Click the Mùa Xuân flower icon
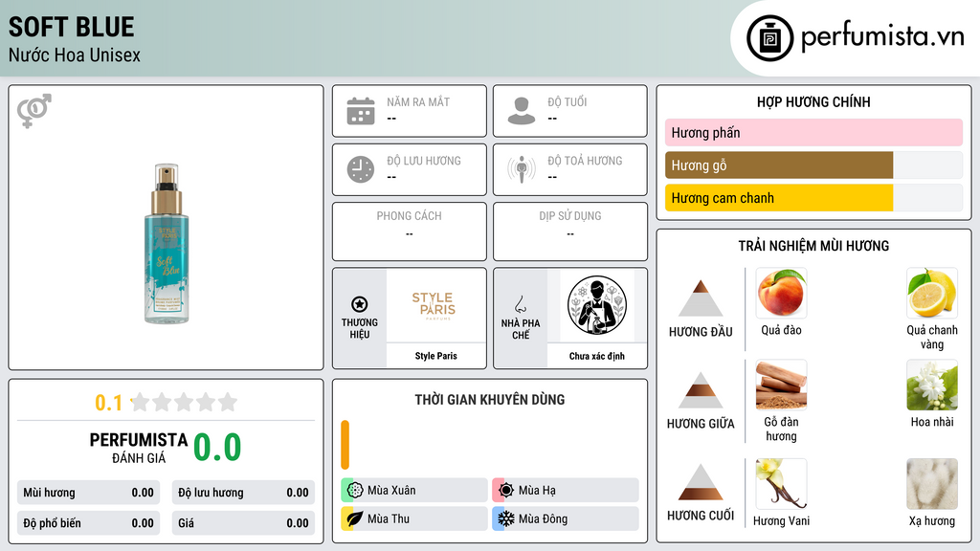Image resolution: width=980 pixels, height=551 pixels. click(355, 490)
